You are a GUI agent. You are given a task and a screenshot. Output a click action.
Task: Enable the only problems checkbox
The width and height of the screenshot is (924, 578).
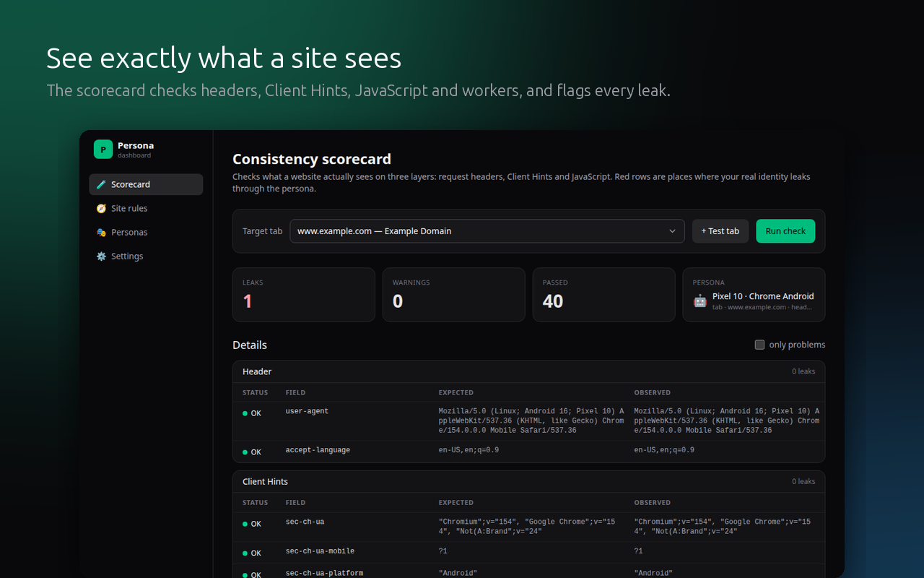pos(759,345)
